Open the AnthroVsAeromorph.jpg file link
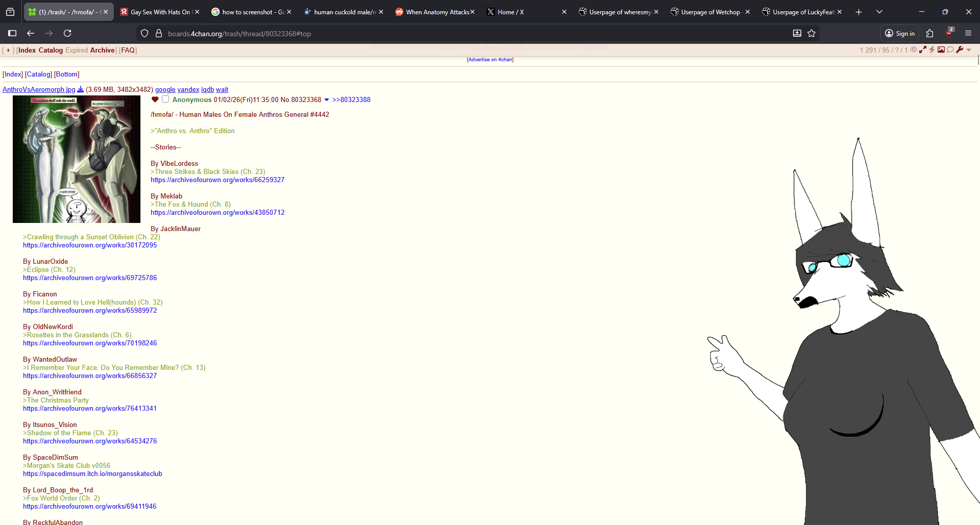 39,89
